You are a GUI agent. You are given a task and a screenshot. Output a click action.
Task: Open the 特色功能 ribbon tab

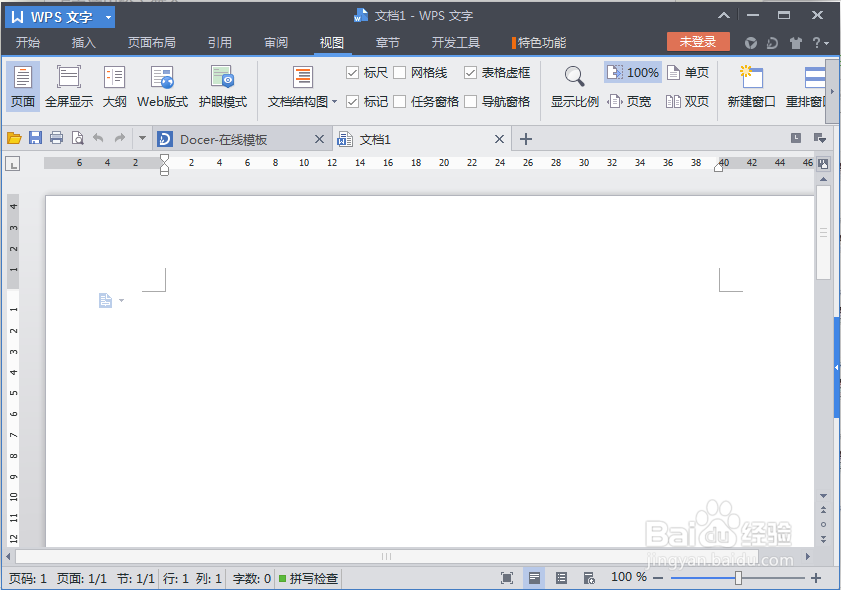tap(540, 42)
